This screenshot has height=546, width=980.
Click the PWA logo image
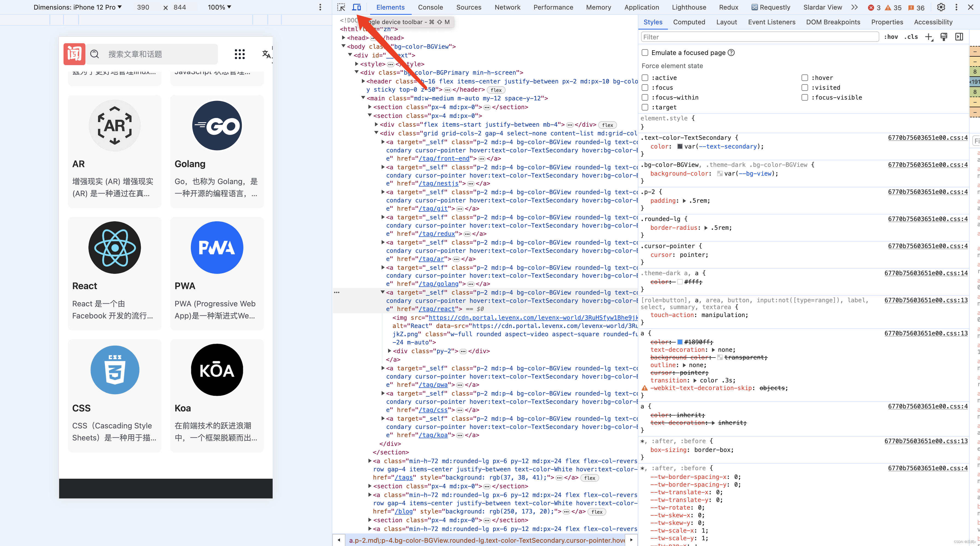tap(217, 248)
